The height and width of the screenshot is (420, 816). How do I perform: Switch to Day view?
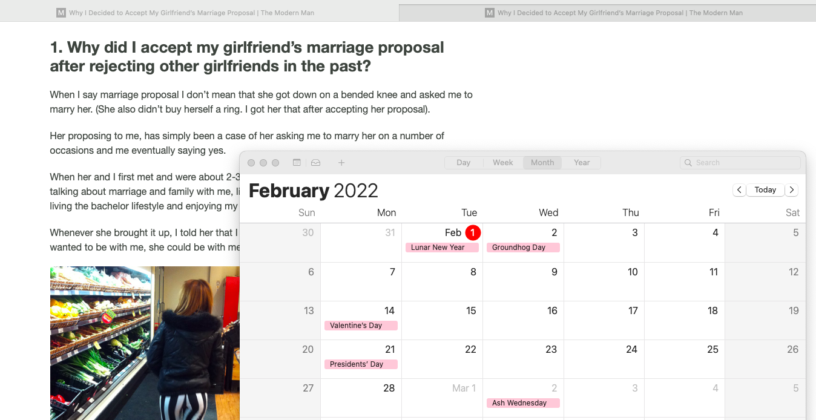463,162
